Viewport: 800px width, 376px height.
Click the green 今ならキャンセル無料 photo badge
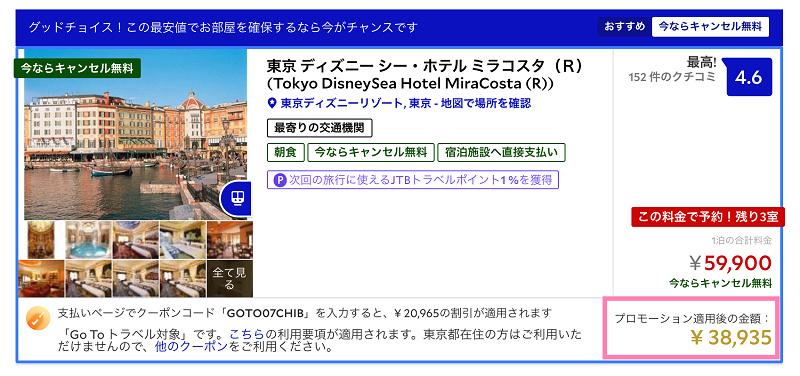[x=77, y=68]
